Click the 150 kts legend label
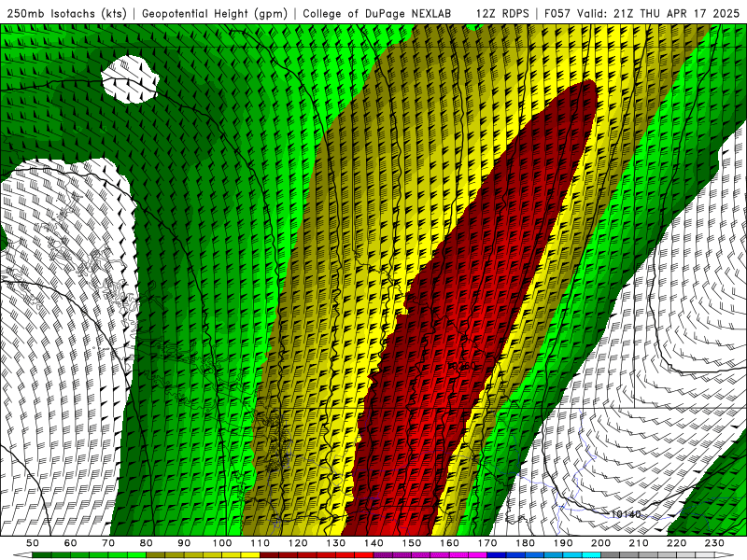This screenshot has height=560, width=747. click(x=412, y=543)
